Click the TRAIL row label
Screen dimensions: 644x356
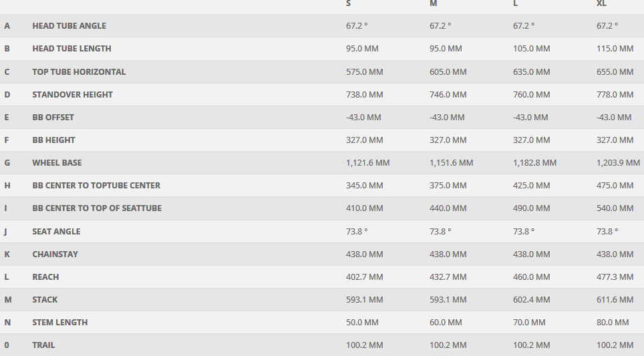coord(43,345)
